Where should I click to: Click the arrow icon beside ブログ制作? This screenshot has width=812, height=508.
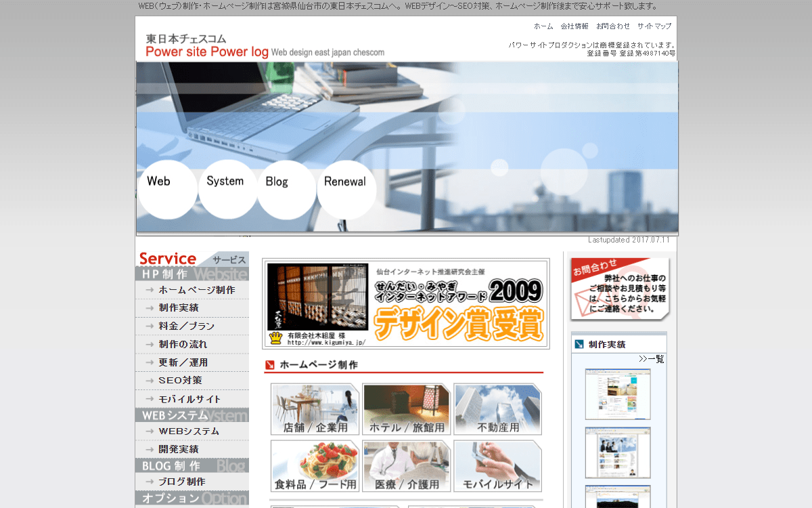click(150, 482)
